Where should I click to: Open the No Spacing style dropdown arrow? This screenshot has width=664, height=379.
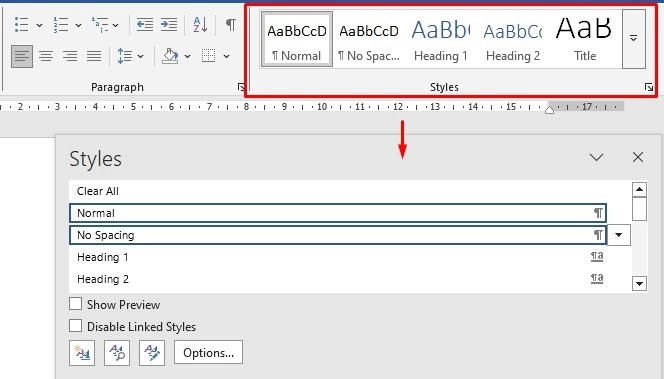point(619,235)
